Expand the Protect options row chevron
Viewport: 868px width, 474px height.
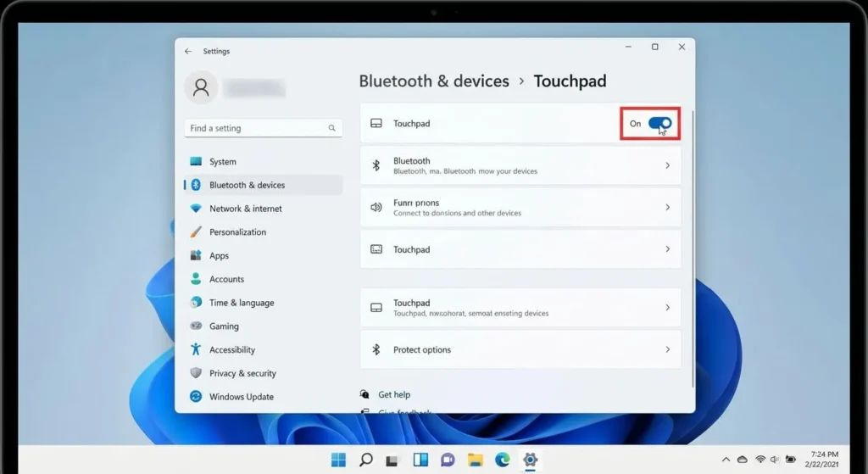point(668,349)
